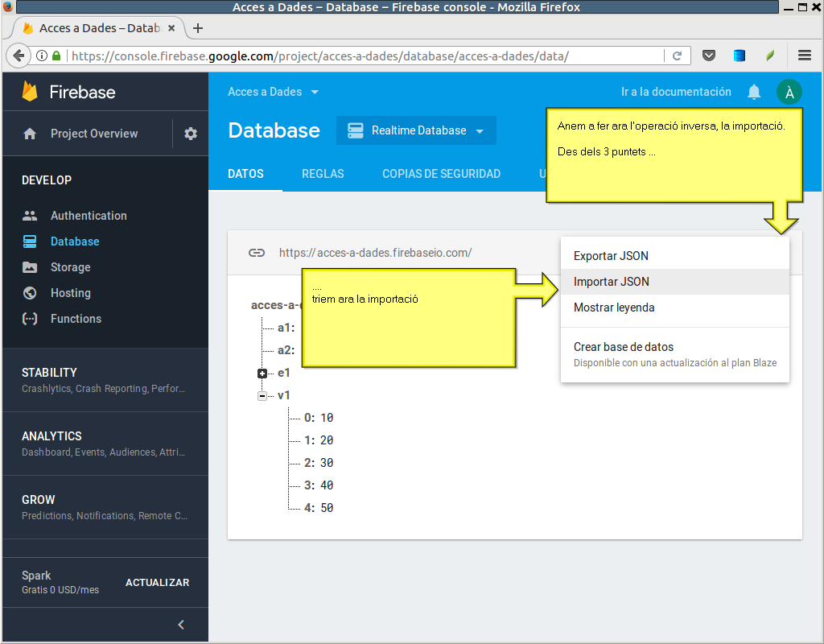
Task: Open Project Overview home icon
Action: [30, 134]
